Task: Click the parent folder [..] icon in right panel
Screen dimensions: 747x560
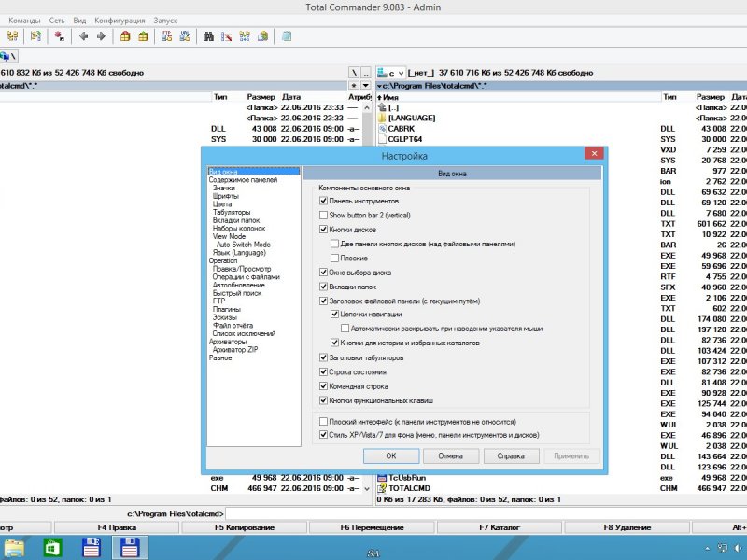Action: click(382, 107)
